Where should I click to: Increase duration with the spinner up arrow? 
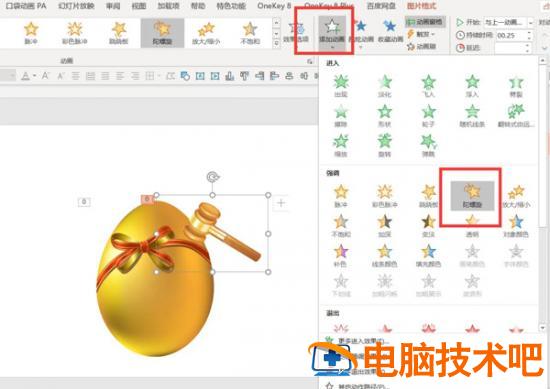pos(530,33)
